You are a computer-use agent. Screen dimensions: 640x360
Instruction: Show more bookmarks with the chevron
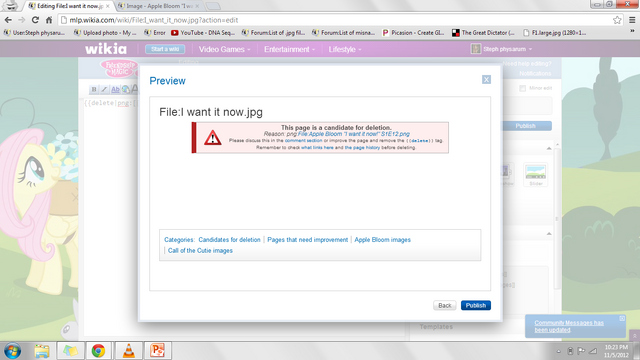tap(632, 32)
